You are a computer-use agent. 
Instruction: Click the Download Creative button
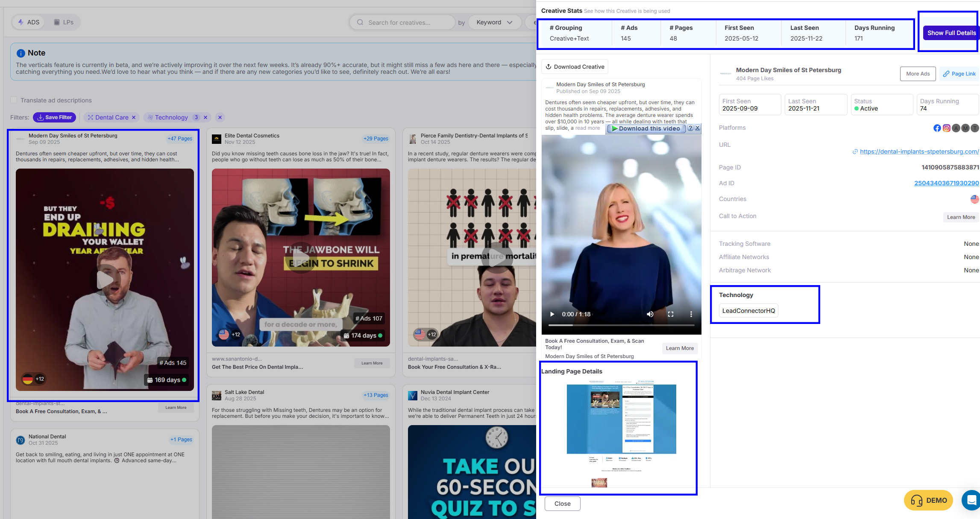point(575,67)
